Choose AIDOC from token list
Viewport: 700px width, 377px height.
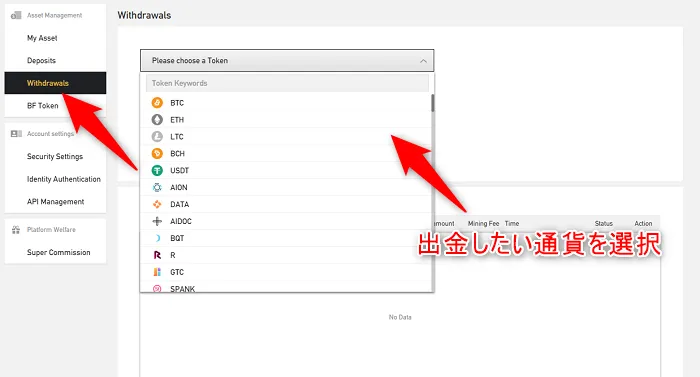tap(286, 221)
